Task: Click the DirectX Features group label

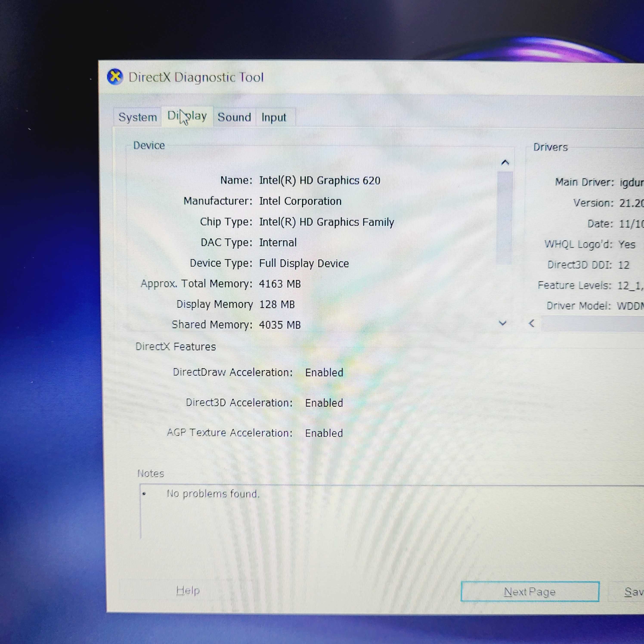Action: coord(176,347)
